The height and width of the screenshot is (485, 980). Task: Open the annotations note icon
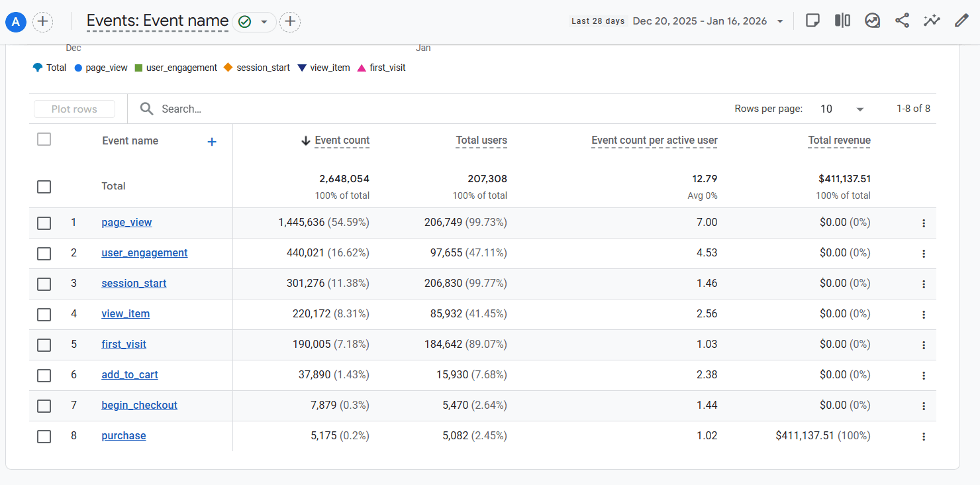click(812, 21)
